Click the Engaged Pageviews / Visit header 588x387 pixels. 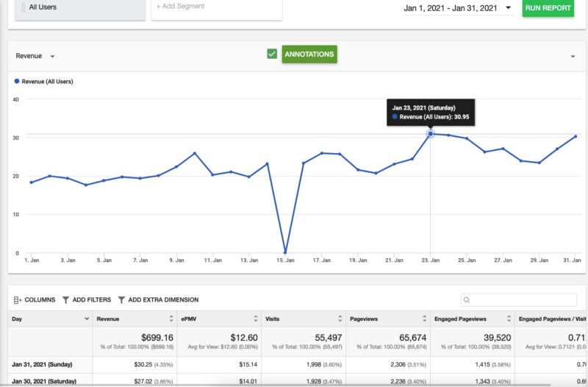click(x=552, y=319)
